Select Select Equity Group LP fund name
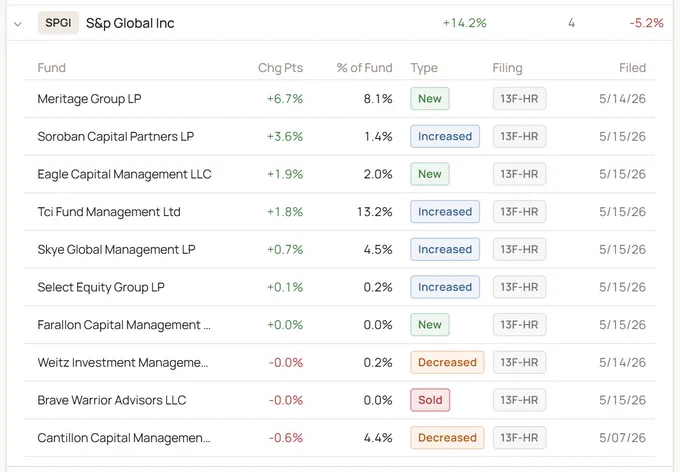 tap(101, 287)
